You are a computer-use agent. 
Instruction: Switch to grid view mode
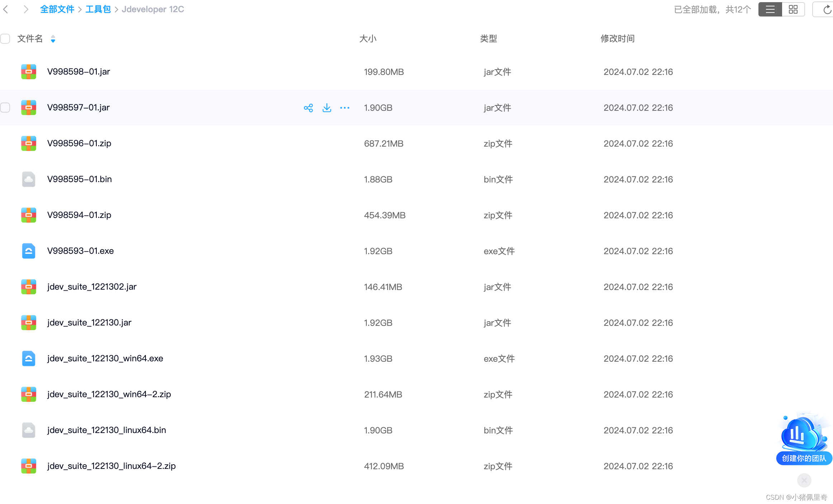(x=793, y=9)
